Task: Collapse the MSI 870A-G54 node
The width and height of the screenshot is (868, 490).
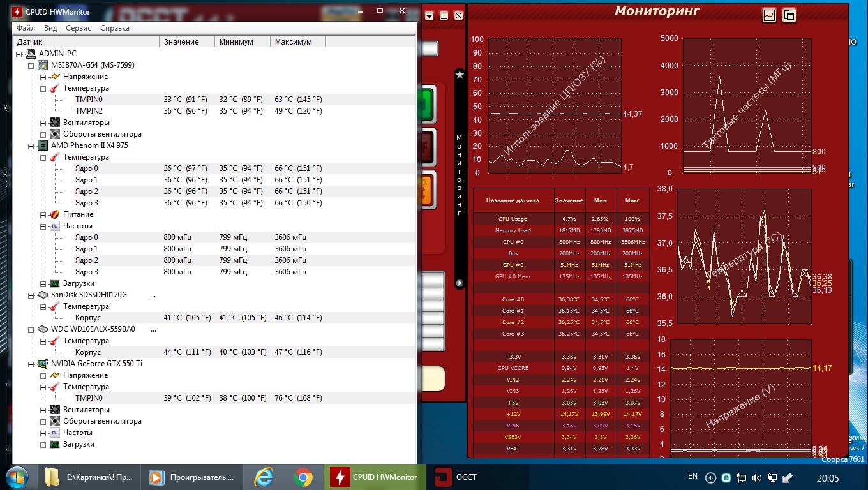Action: [x=31, y=65]
